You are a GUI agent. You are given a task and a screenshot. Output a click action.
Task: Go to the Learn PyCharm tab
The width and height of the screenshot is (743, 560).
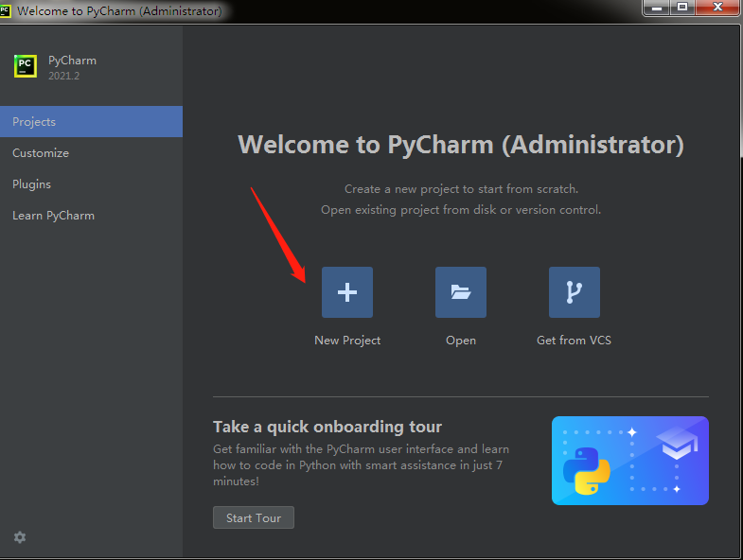[91, 216]
